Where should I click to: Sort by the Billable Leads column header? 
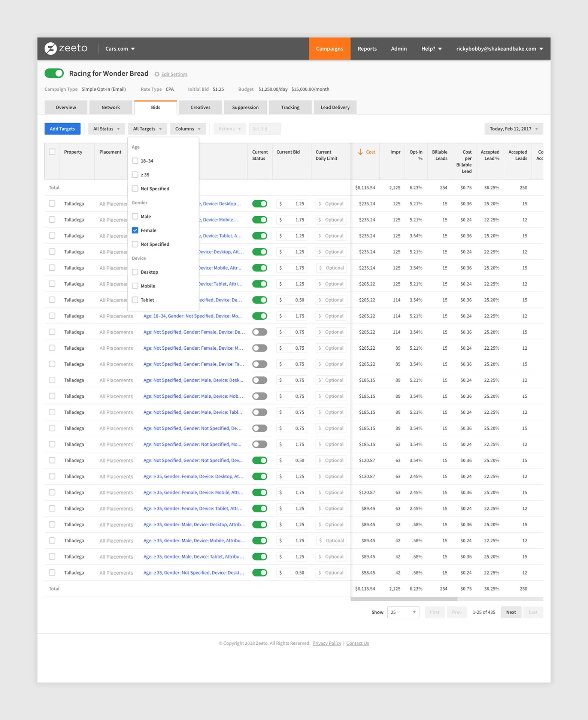(440, 155)
